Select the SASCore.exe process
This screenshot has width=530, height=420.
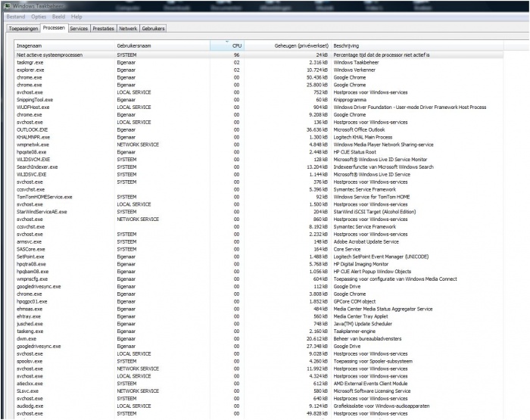(x=259, y=249)
